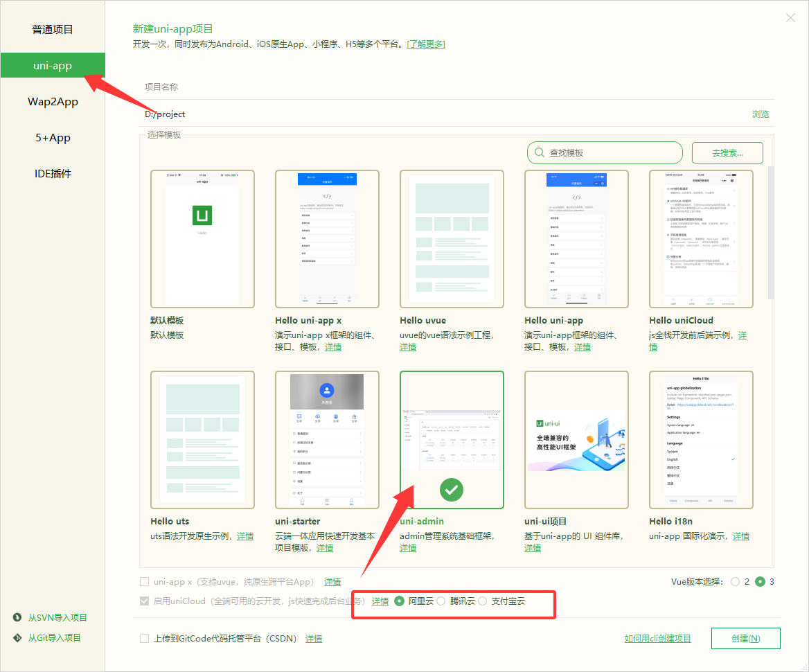Click the 创建(N) button
The height and width of the screenshot is (672, 809).
[x=745, y=639]
